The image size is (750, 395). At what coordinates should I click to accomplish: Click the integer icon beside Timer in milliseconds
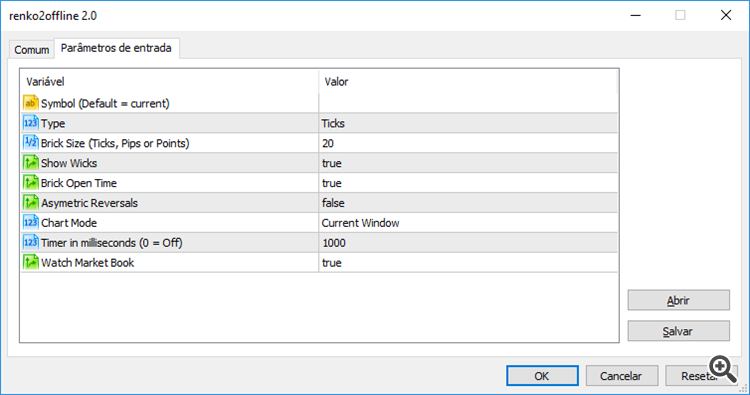(x=31, y=242)
